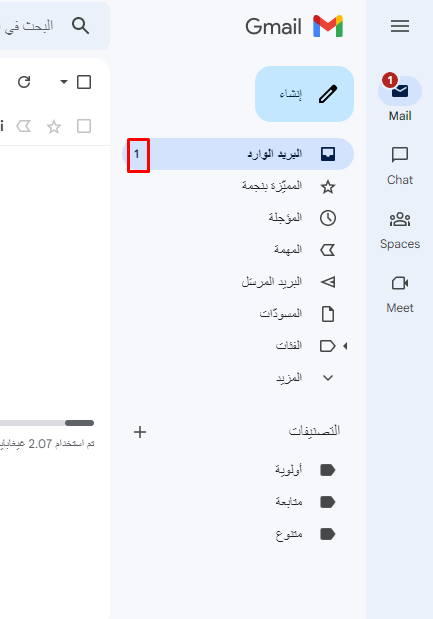433x619 pixels.
Task: Open the Spaces section icon
Action: pos(400,219)
